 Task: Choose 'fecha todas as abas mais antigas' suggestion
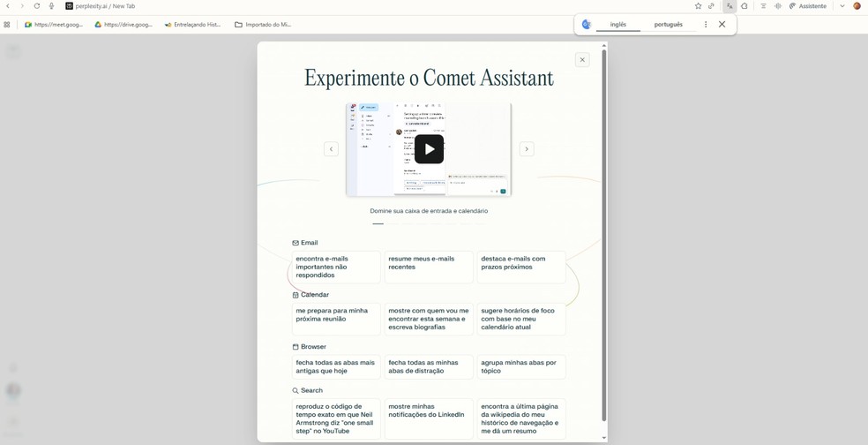[x=337, y=367]
